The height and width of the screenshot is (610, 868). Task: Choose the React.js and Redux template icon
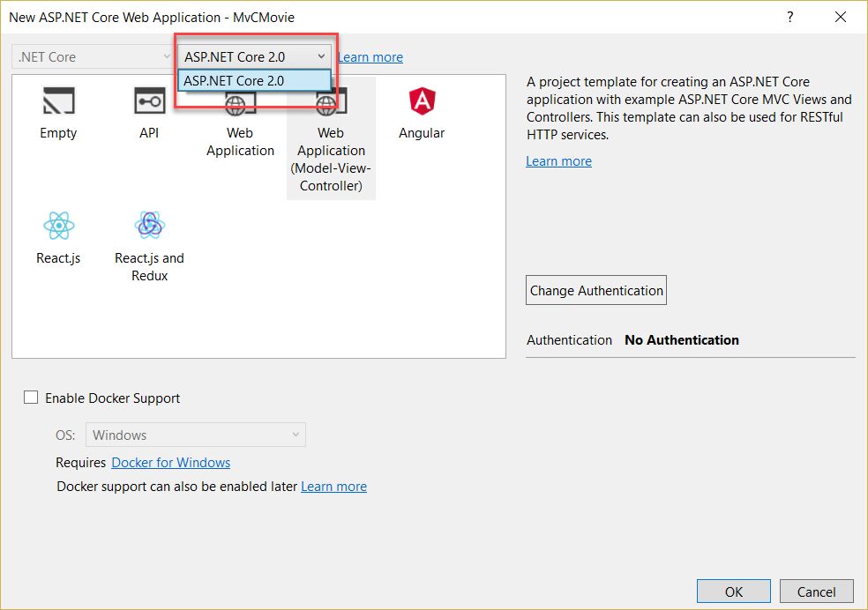point(149,225)
